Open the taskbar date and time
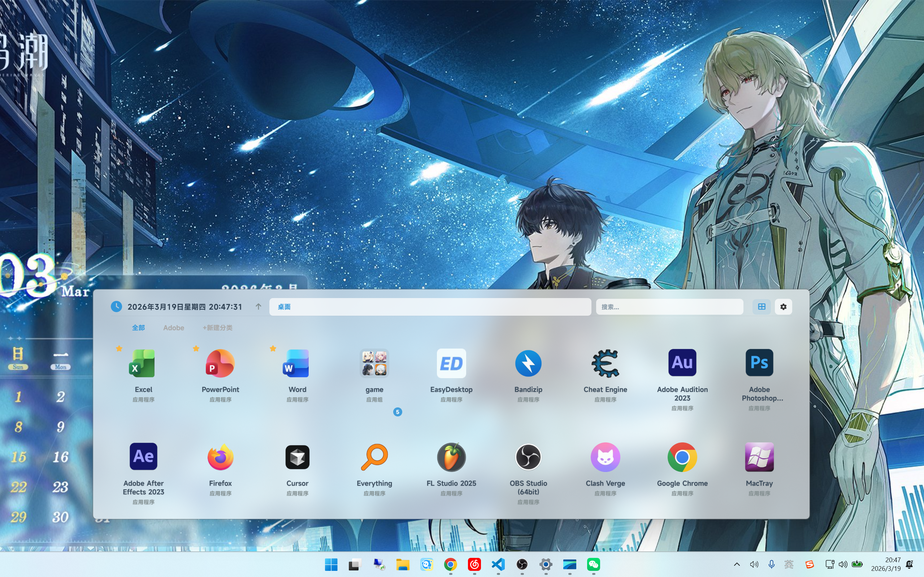This screenshot has width=924, height=577. (x=885, y=564)
